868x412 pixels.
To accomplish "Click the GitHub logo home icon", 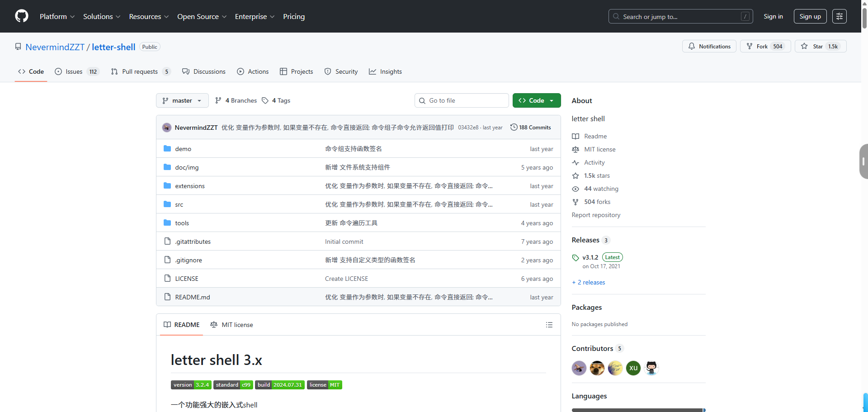I will tap(22, 16).
